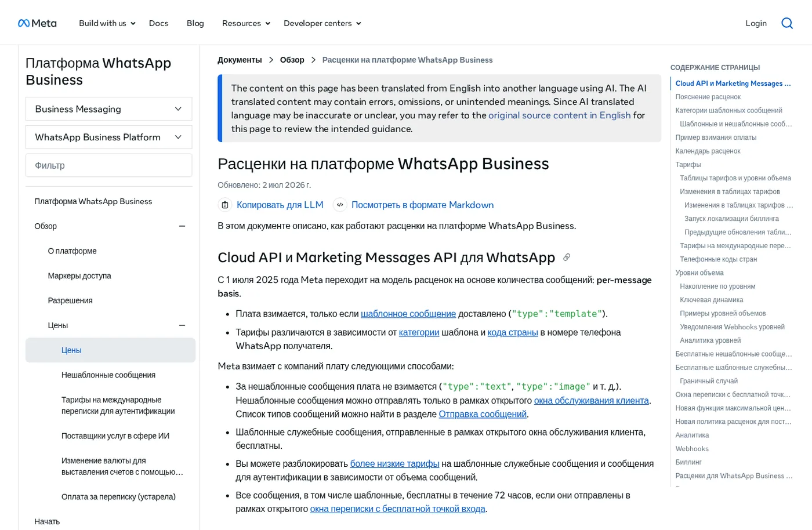Click the clipboard icon beside Копировать для LLM

click(x=224, y=205)
